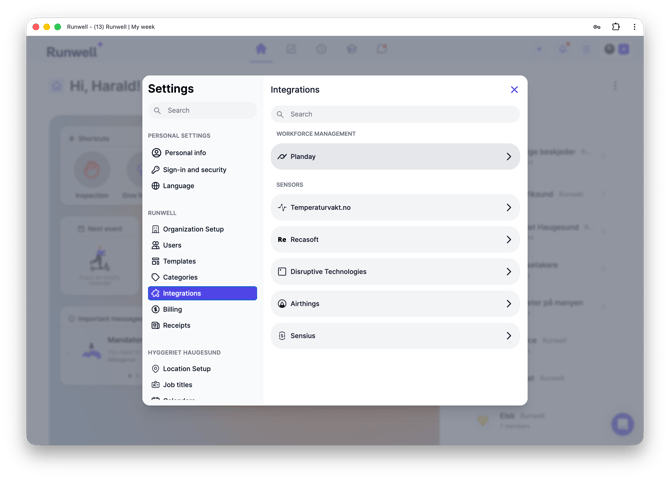This screenshot has height=480, width=670.
Task: Click the Billing dollar-coin icon
Action: (x=156, y=309)
